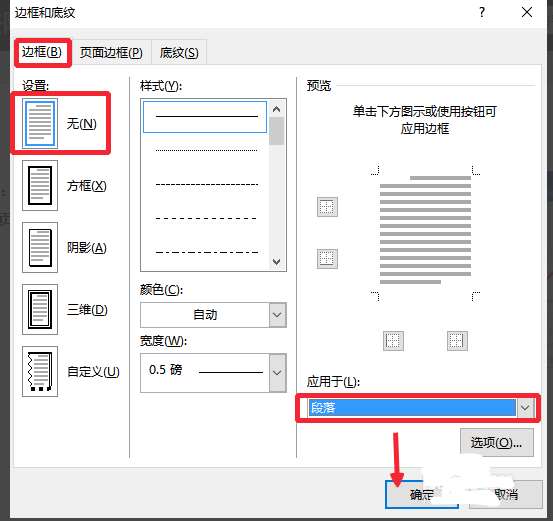
Task: Click style list scroll down arrow
Action: 277,262
